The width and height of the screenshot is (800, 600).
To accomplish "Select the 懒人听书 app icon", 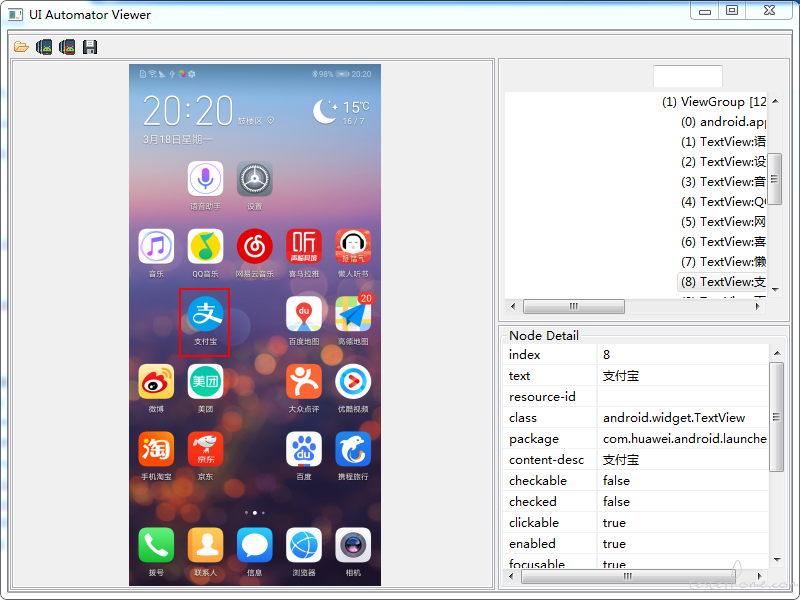I will point(353,246).
